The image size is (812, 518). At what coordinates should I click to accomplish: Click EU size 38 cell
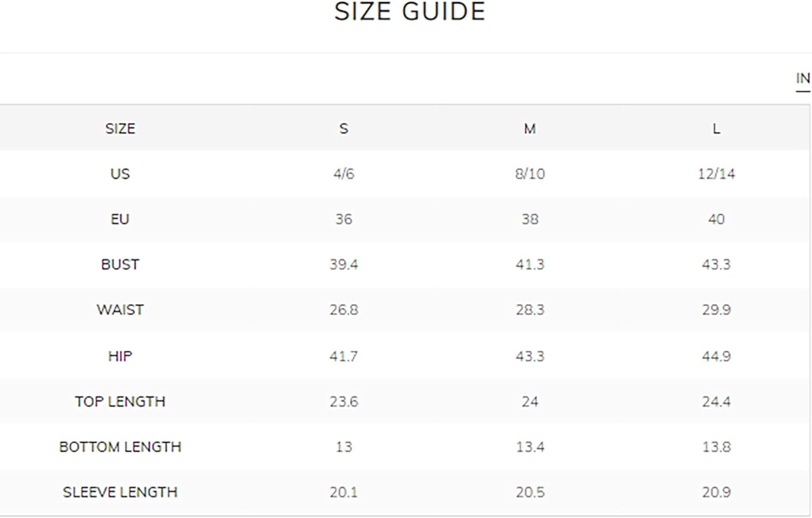[x=530, y=219]
